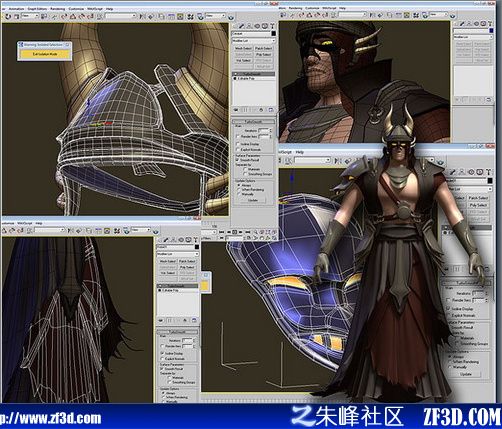Collapse TurboSmooth rollout header in cloak window
502x429 pixels.
pos(178,332)
